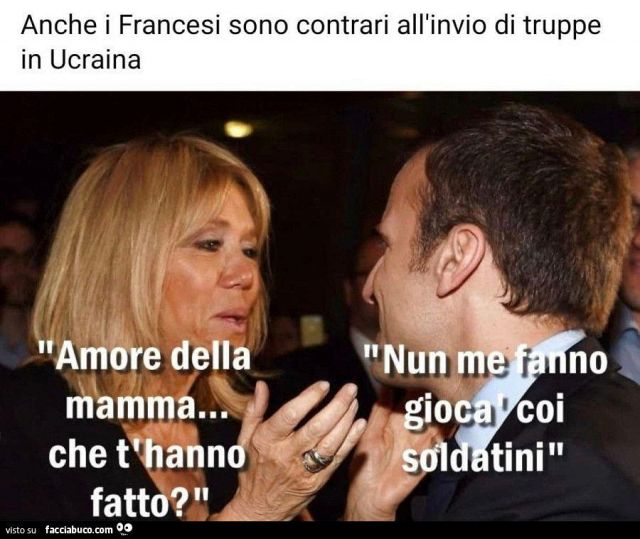The image size is (640, 539).
Task: Select the text 'che t'hanno fatto?'
Action: (147, 479)
